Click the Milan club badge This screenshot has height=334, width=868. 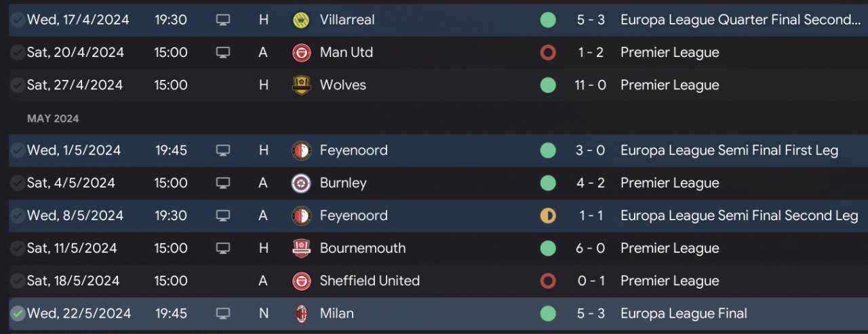[x=301, y=314]
